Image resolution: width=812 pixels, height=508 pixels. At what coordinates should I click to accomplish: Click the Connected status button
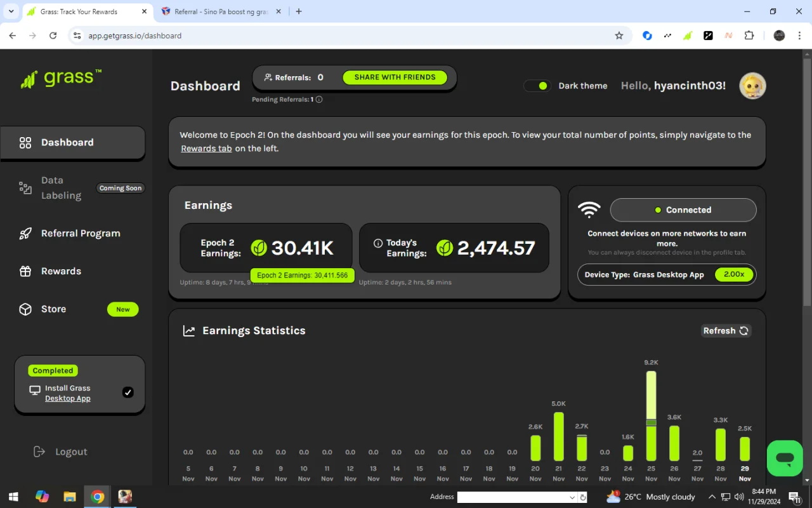[683, 210]
